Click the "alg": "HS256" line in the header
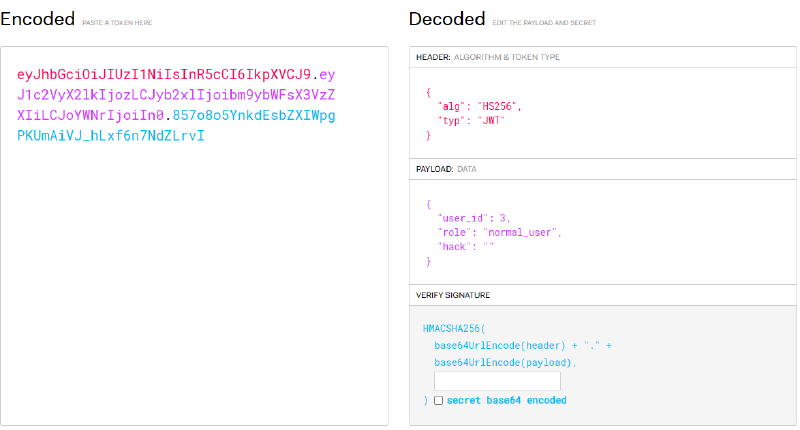This screenshot has width=800, height=430. 479,107
